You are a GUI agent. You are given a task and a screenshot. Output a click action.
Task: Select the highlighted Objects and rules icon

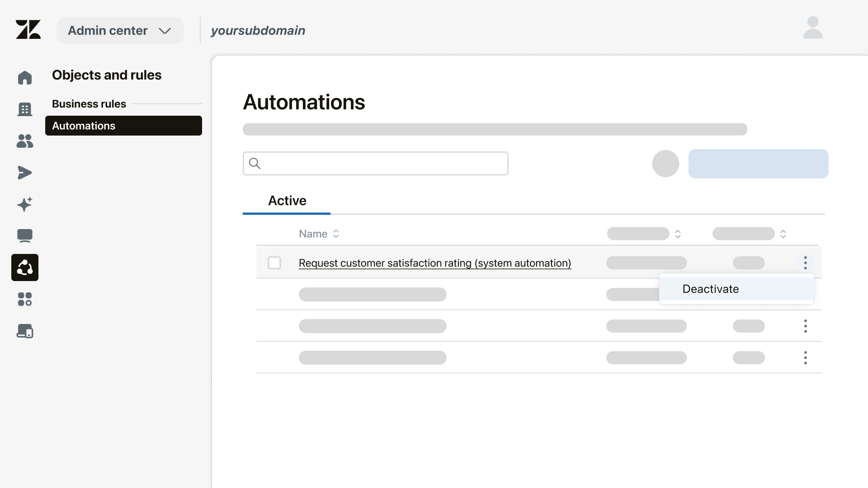(24, 267)
